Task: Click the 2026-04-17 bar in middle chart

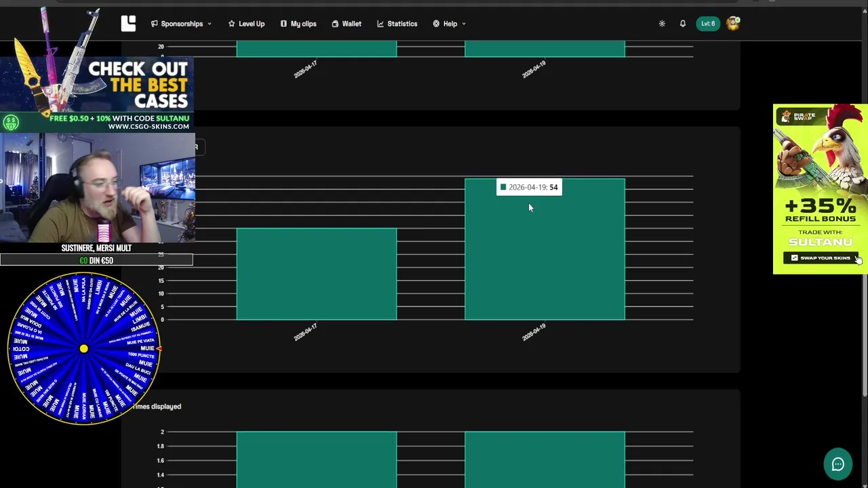Action: point(317,274)
